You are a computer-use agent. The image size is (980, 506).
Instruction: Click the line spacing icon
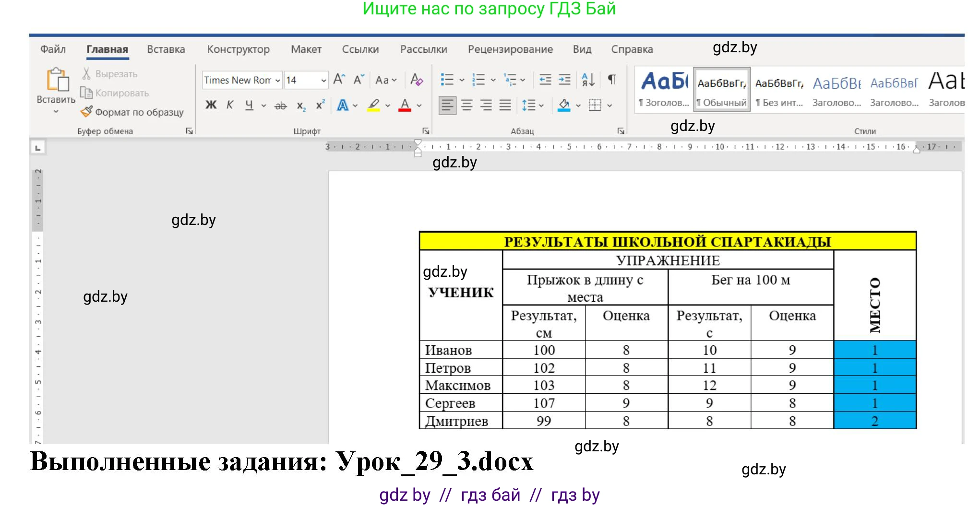(x=528, y=105)
